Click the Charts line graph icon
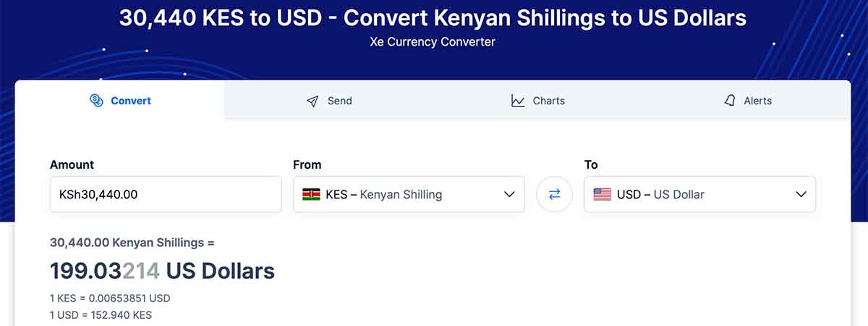 (518, 101)
